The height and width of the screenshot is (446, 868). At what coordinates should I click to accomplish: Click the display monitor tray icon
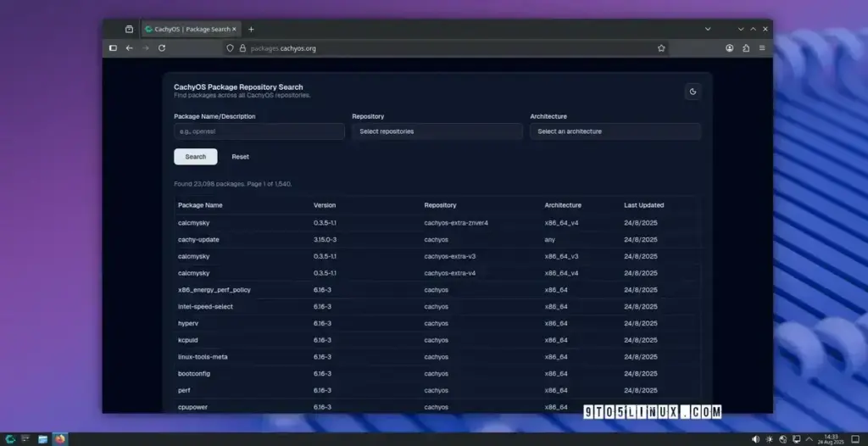[797, 439]
